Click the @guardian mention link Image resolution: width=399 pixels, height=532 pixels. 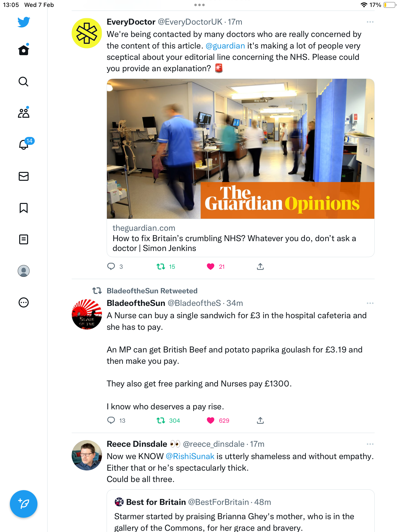click(225, 46)
